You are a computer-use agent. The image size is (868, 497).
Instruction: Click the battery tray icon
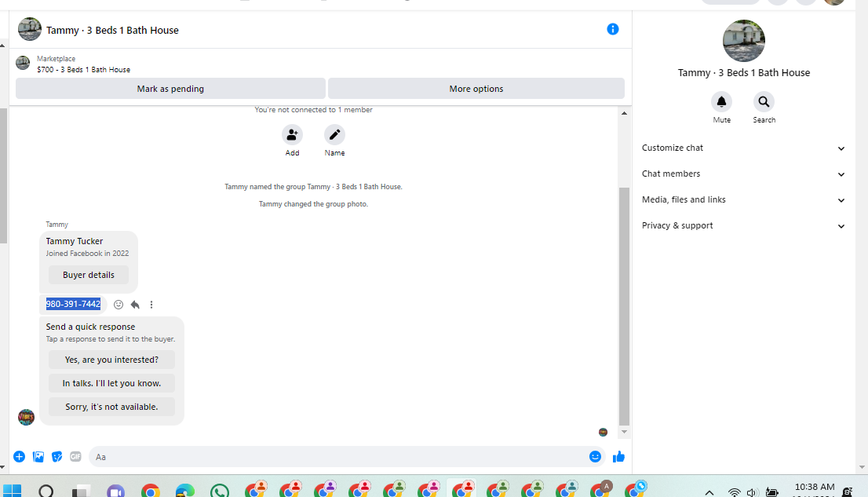point(771,492)
